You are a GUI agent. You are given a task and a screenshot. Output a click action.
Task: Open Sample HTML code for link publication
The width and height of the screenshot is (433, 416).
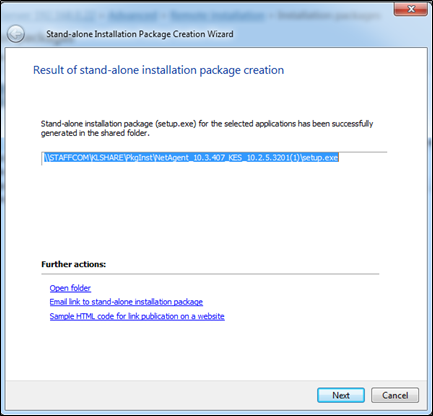point(137,316)
